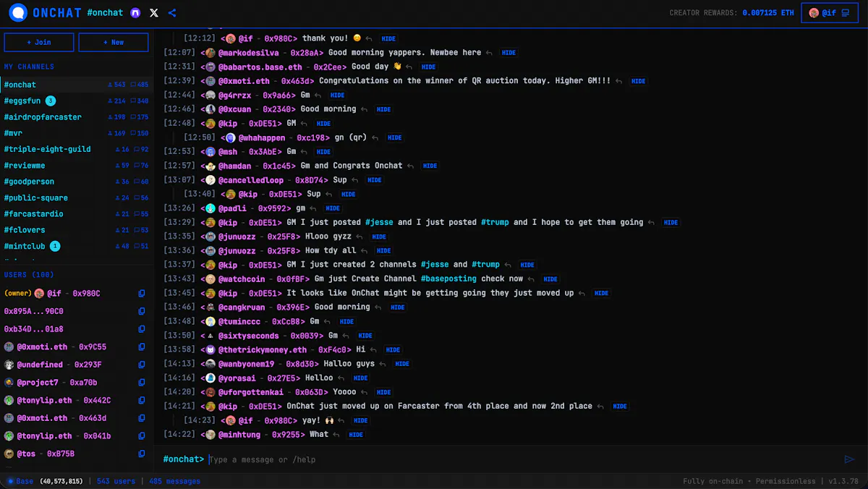
Task: Select the #triple-eight-guild channel
Action: click(x=76, y=149)
